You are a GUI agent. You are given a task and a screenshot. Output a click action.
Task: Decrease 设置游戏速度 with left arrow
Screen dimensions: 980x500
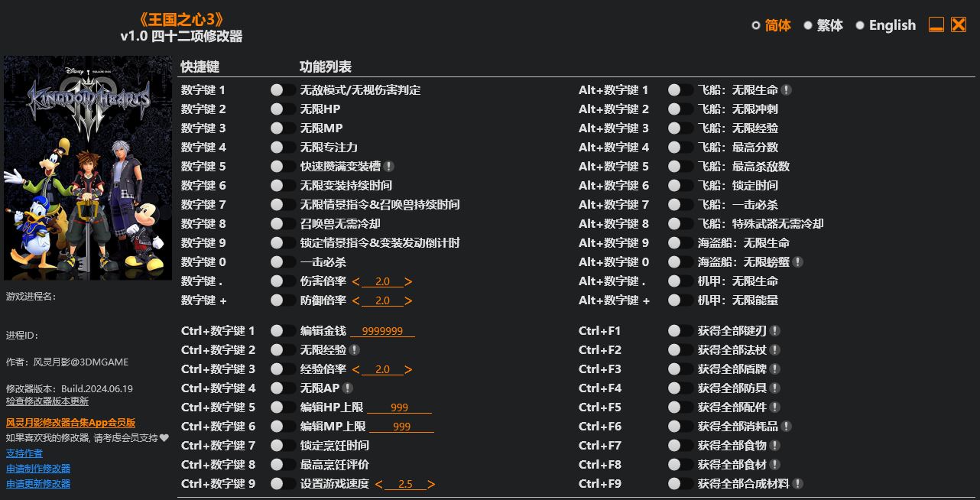pyautogui.click(x=379, y=485)
